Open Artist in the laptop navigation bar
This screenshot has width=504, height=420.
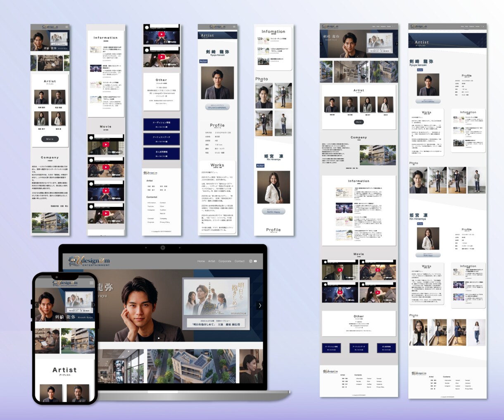(212, 261)
